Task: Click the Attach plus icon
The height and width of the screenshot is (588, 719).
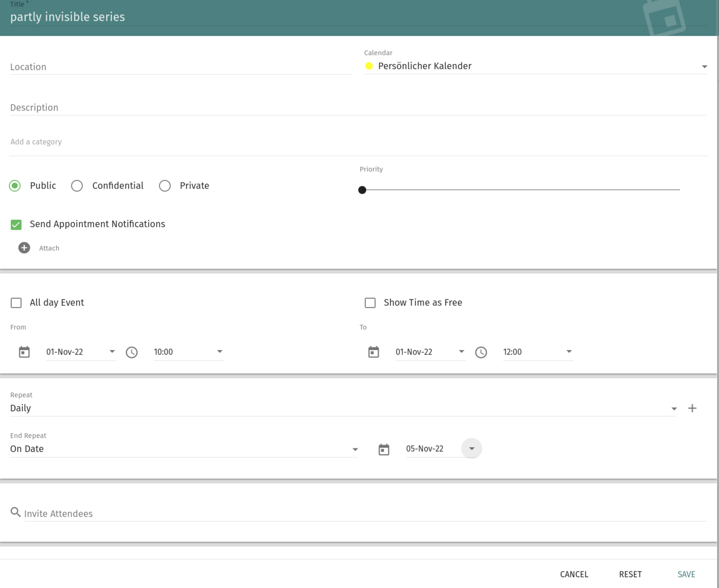Action: 24,248
